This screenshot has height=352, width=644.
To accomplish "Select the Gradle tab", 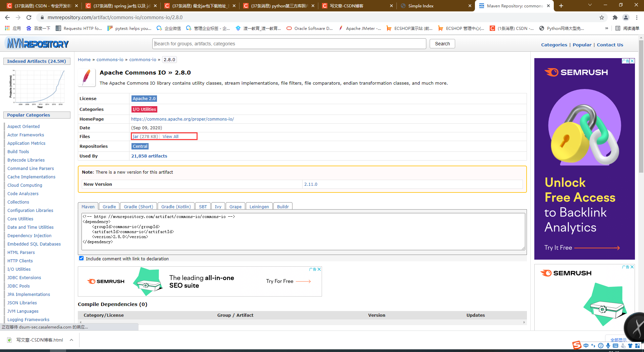I will (109, 207).
